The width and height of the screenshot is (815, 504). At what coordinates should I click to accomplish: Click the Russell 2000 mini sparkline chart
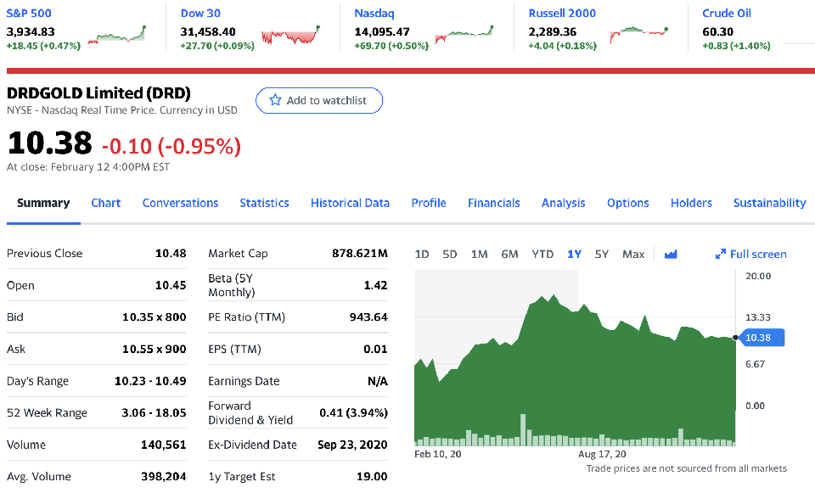pyautogui.click(x=638, y=32)
